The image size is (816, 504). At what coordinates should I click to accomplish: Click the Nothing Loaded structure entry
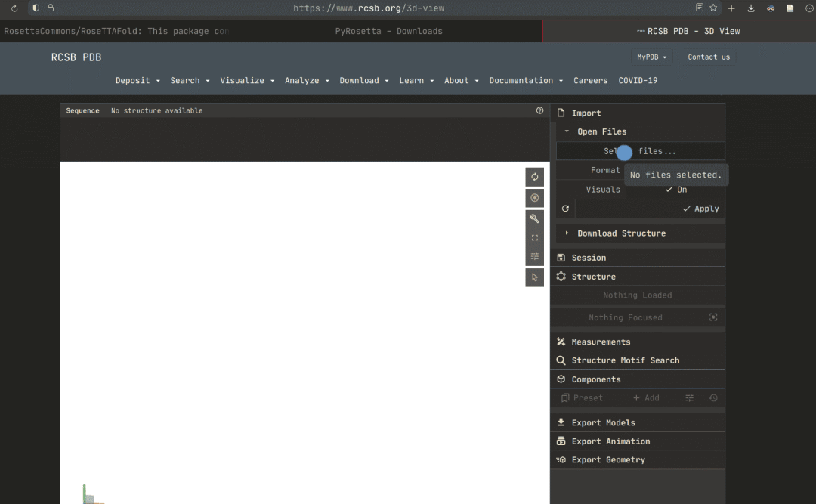pyautogui.click(x=638, y=295)
